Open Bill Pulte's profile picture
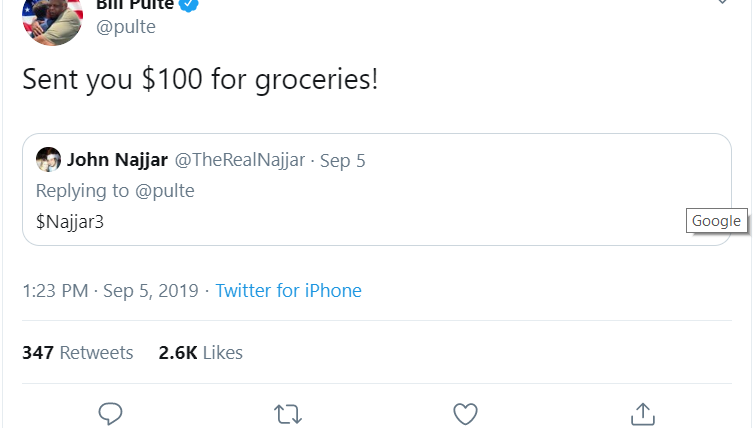This screenshot has width=755, height=428. click(52, 17)
